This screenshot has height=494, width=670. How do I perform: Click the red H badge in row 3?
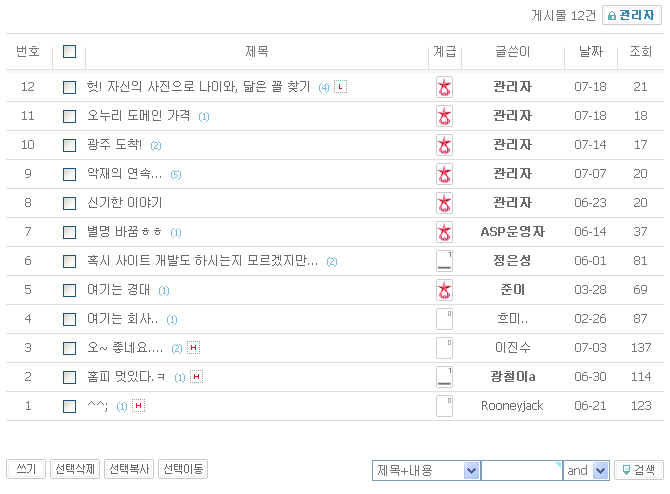click(194, 347)
